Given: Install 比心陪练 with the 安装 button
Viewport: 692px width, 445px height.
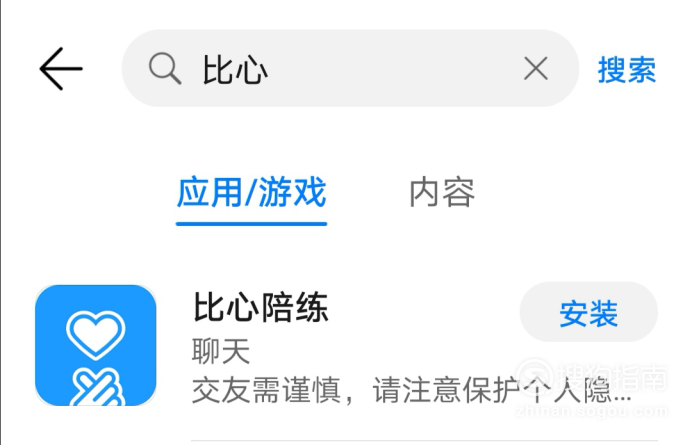Looking at the screenshot, I should click(589, 312).
